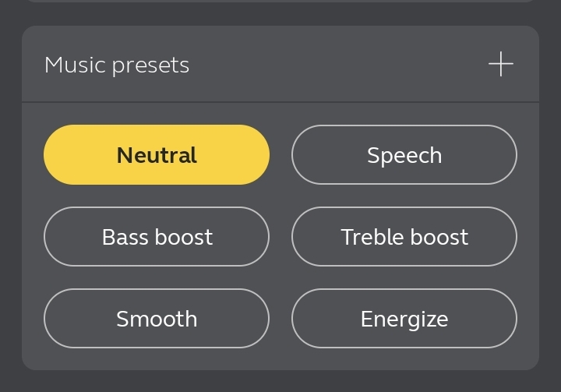The image size is (561, 392).
Task: Tap the yellow highlighted Neutral pill
Action: tap(157, 154)
